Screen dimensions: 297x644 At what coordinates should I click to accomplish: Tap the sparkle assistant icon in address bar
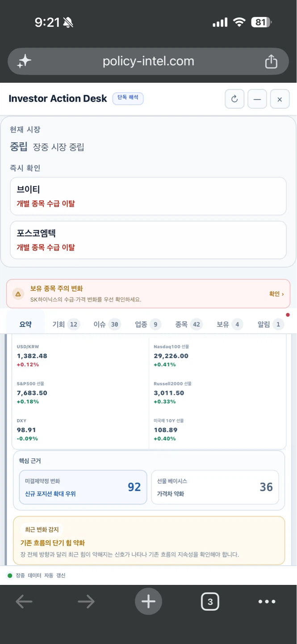pyautogui.click(x=24, y=61)
